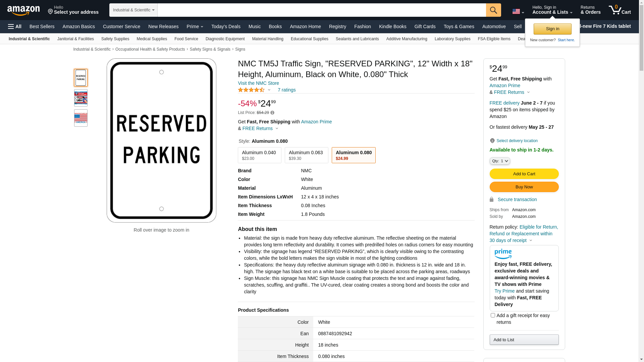Select the Aluminum 0.063 style option
This screenshot has width=644, height=362.
tap(306, 155)
